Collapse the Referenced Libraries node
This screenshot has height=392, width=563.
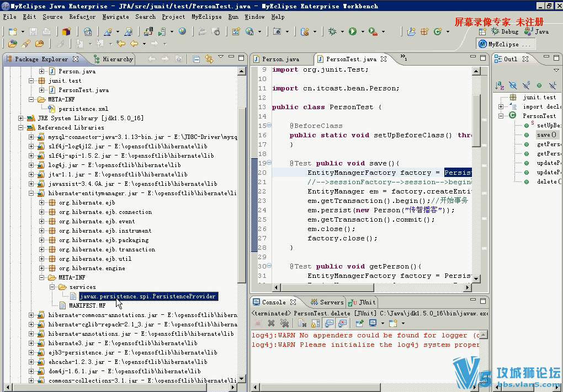(x=21, y=128)
